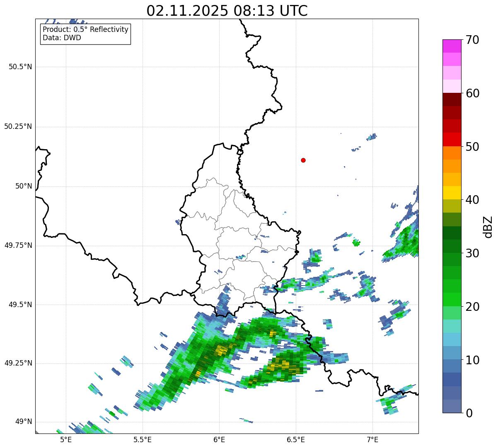
Task: Click the 49.75°N latitude label
Action: (18, 245)
